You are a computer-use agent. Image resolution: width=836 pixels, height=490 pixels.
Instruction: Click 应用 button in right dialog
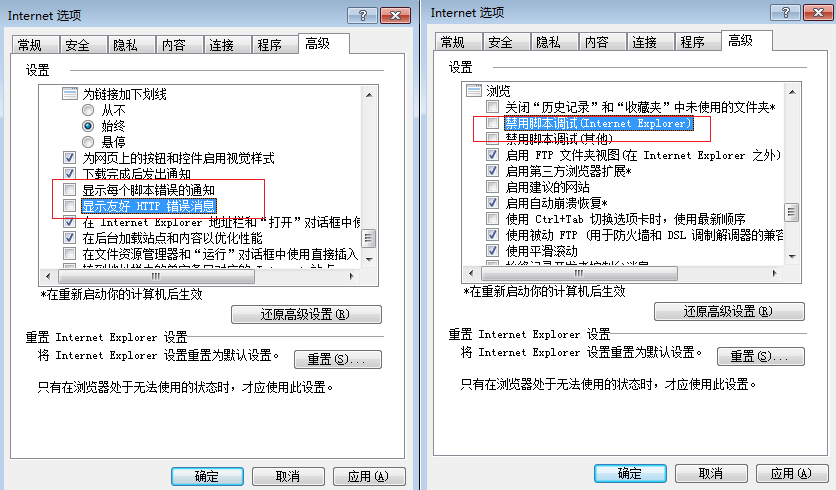point(792,473)
